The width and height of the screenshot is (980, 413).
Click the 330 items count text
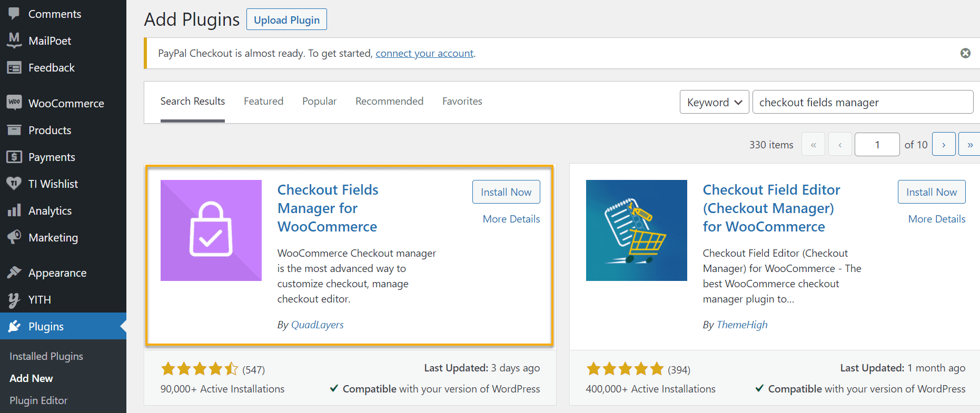tap(771, 145)
